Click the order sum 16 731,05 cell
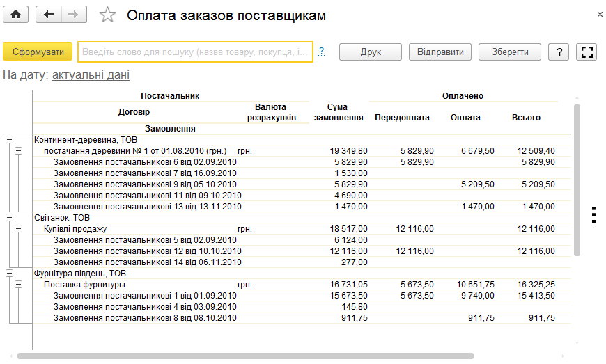This screenshot has width=606, height=364. pos(348,285)
